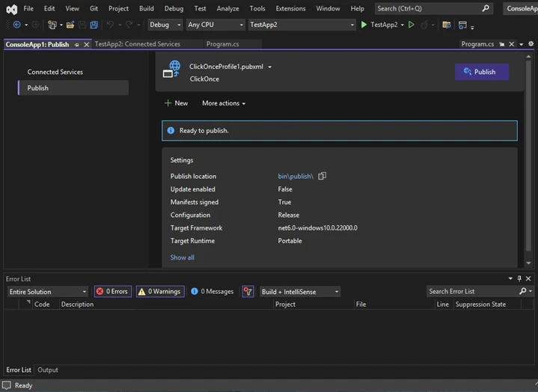Close the preview Program.cs tab

click(x=512, y=44)
